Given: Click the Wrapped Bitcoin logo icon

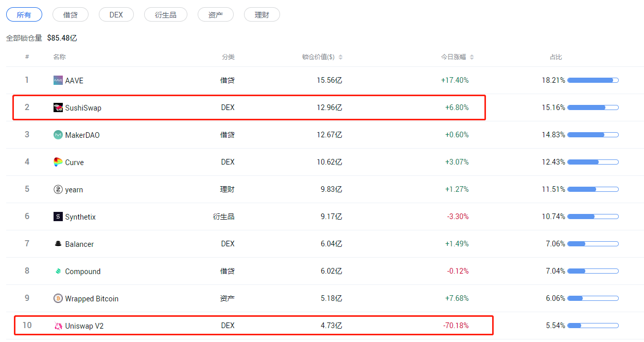Looking at the screenshot, I should tap(58, 298).
